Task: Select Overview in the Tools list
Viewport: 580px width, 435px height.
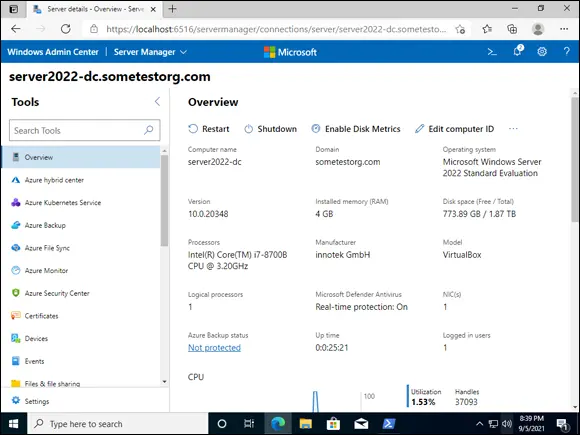Action: [81, 157]
